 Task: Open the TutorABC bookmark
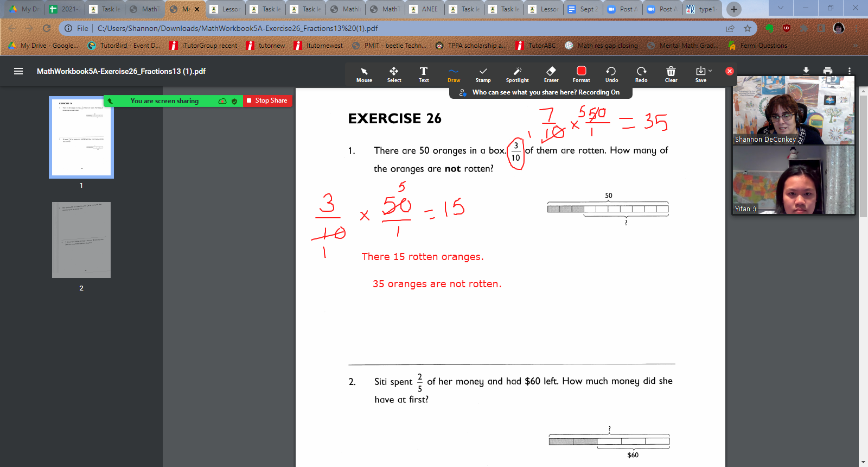point(535,46)
